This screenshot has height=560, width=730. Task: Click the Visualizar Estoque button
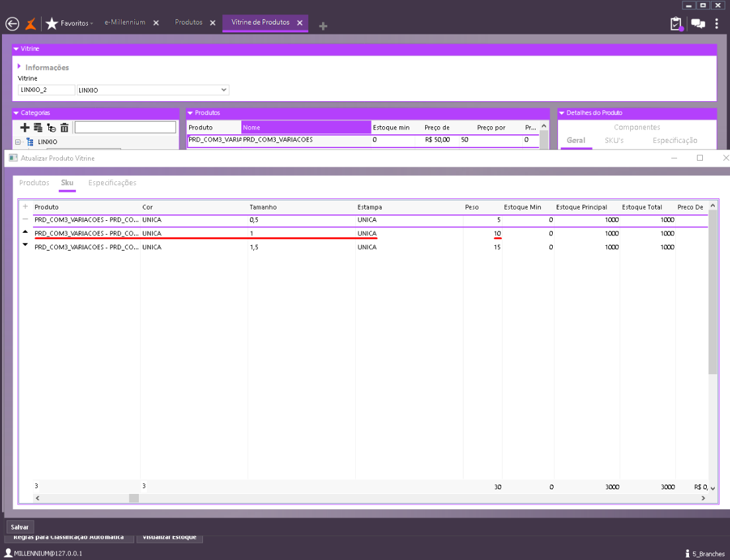169,538
